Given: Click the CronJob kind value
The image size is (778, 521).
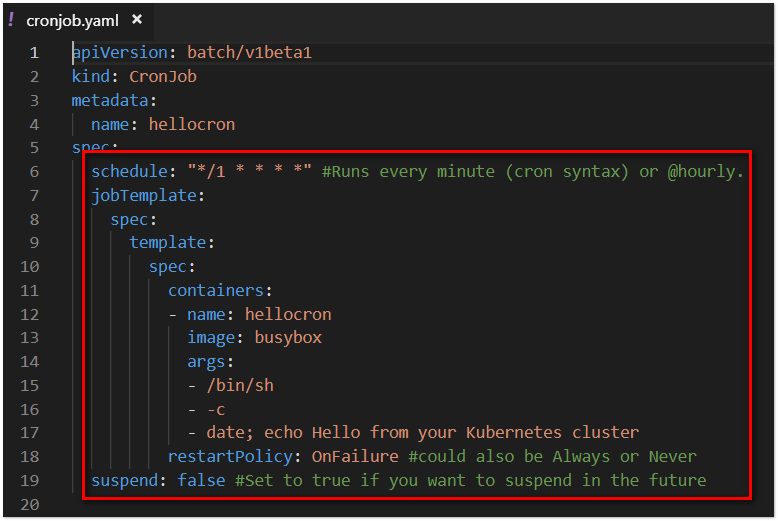Looking at the screenshot, I should pos(163,76).
